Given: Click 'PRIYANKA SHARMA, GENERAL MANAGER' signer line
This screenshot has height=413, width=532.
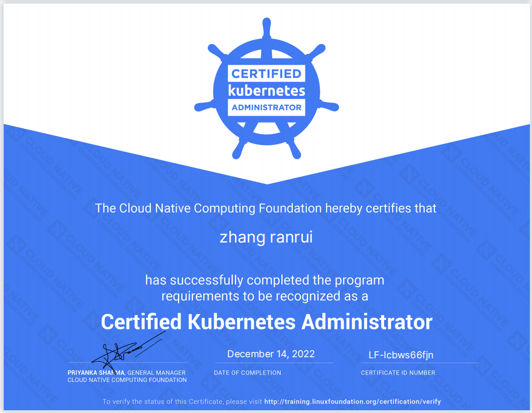Looking at the screenshot, I should 127,372.
